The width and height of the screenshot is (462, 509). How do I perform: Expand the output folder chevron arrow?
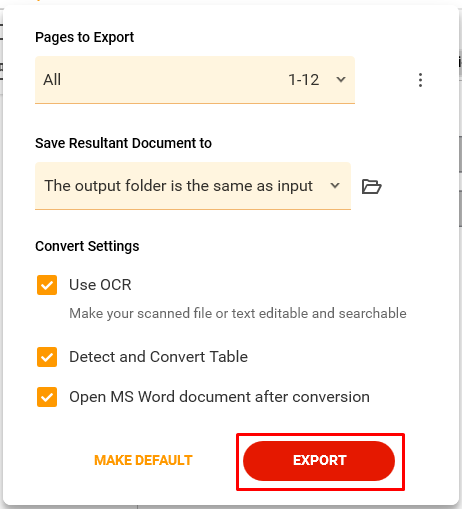point(335,186)
